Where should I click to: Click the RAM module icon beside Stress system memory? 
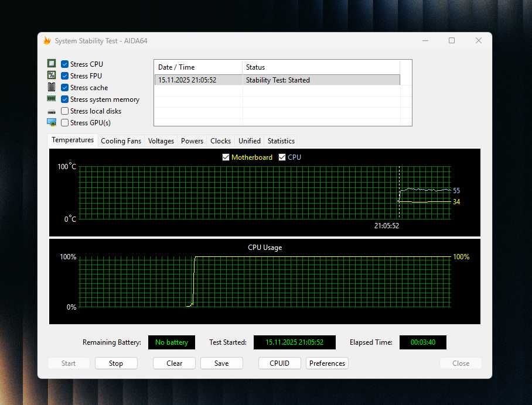point(51,99)
